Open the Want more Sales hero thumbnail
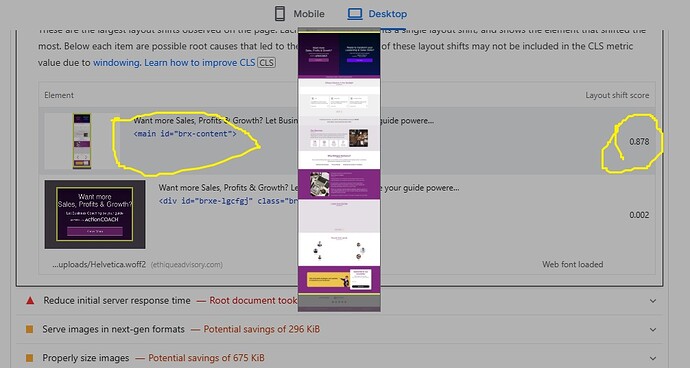Viewport: 690px width, 368px height. [95, 214]
